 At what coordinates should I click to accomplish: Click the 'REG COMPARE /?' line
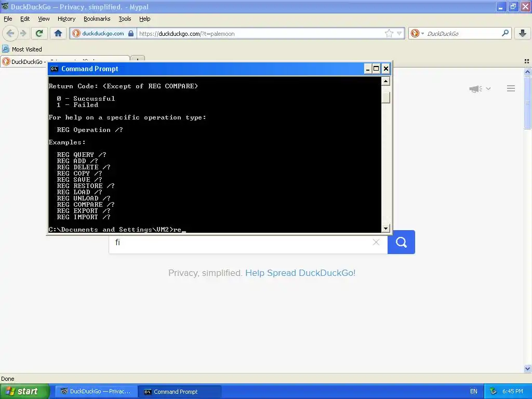pyautogui.click(x=86, y=205)
